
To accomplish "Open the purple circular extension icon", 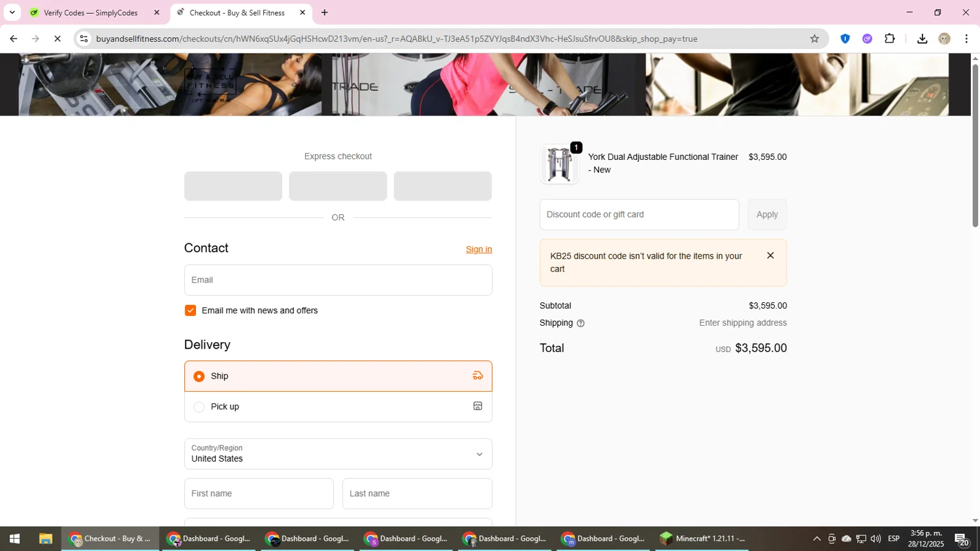I will coord(867,39).
